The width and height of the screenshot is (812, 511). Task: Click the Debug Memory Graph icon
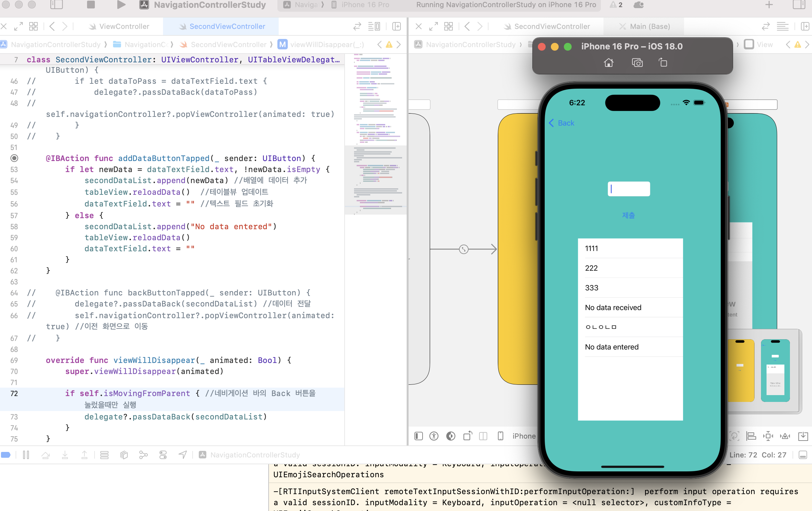143,455
